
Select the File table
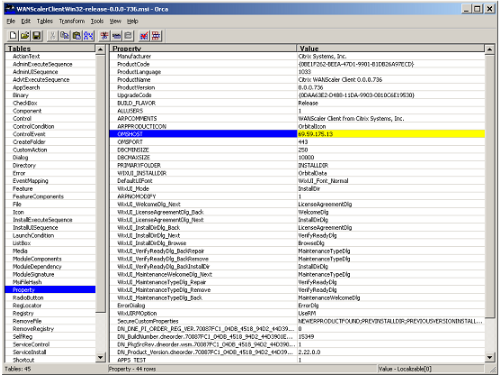coord(17,204)
